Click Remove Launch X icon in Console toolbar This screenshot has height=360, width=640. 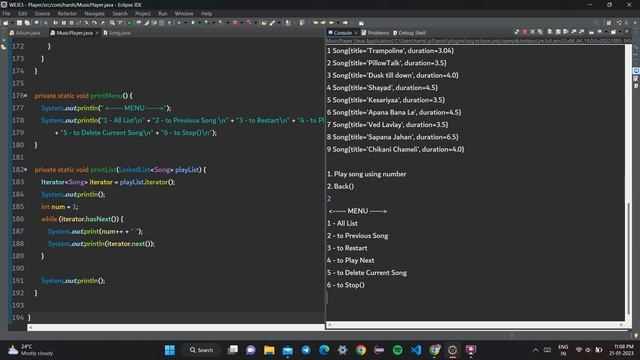coord(532,31)
